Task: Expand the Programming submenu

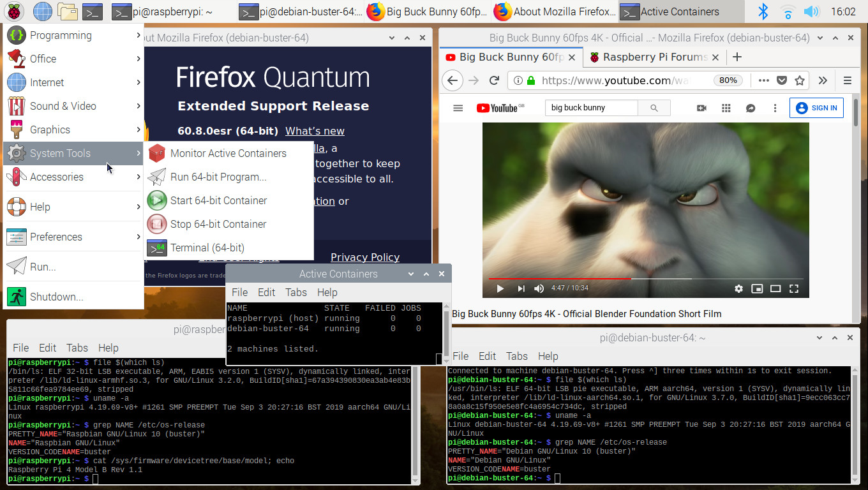Action: pos(73,35)
